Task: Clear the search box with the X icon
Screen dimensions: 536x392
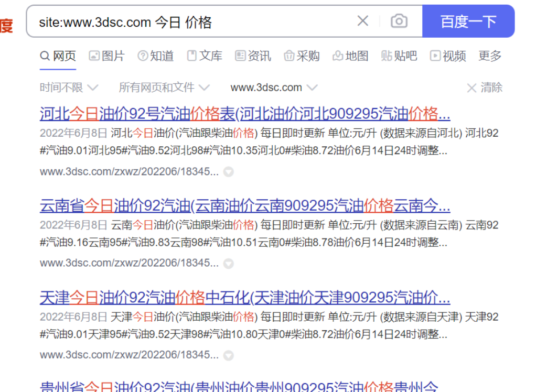Action: click(x=363, y=21)
